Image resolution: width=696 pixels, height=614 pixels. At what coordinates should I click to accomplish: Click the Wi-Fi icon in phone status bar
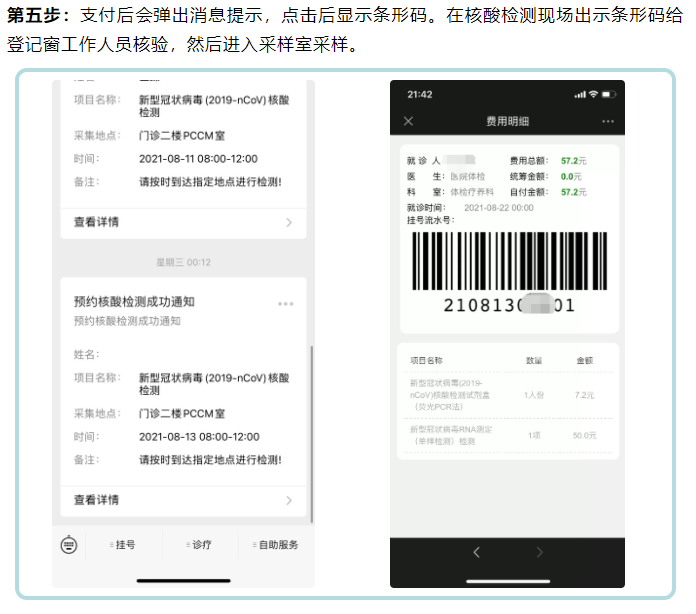[x=593, y=94]
